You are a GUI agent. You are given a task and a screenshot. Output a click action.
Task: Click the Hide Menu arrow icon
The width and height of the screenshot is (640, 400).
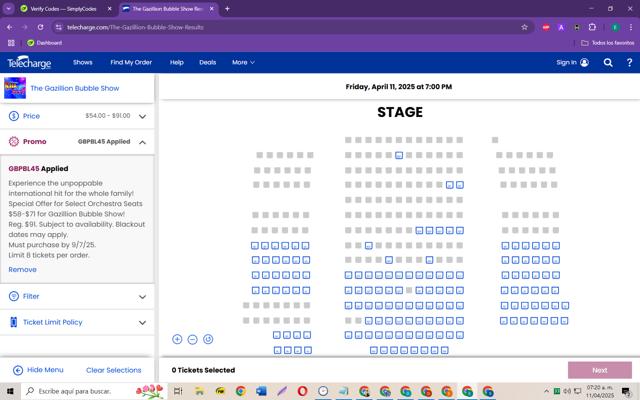[x=18, y=370]
